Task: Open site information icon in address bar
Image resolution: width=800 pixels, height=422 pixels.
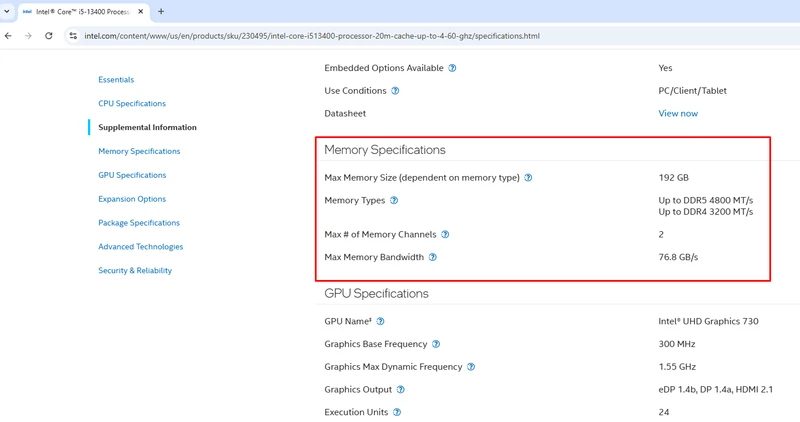Action: (73, 36)
